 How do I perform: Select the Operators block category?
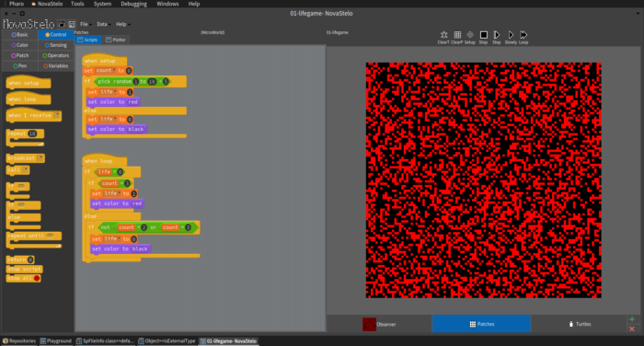56,55
